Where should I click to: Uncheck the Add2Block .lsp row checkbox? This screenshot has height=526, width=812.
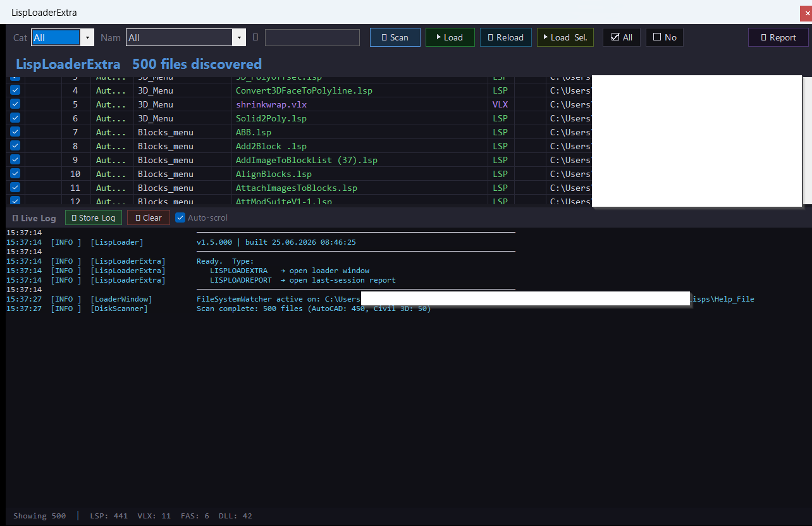point(15,146)
